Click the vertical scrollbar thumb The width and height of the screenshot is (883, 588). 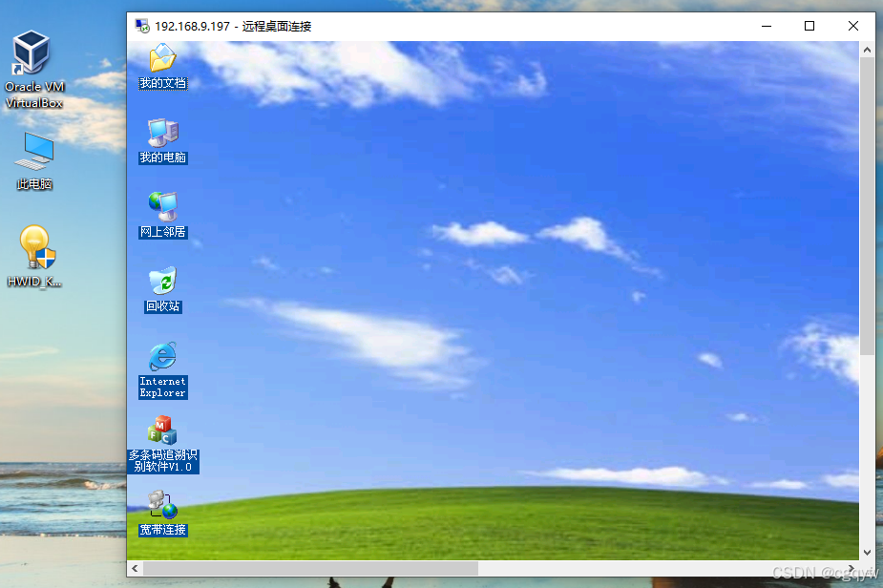point(867,205)
